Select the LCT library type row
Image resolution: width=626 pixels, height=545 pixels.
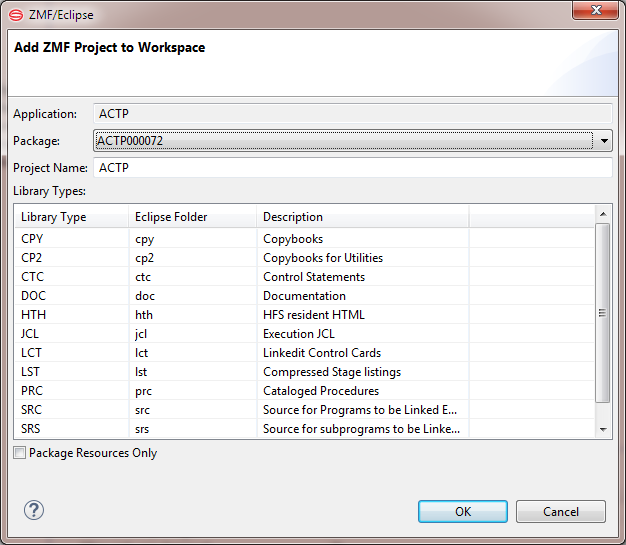tap(304, 353)
